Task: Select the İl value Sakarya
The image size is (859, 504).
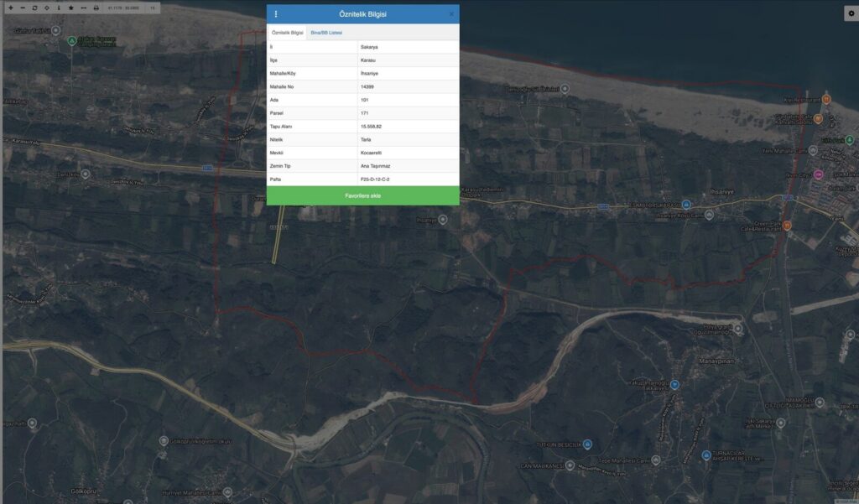Action: [369, 47]
